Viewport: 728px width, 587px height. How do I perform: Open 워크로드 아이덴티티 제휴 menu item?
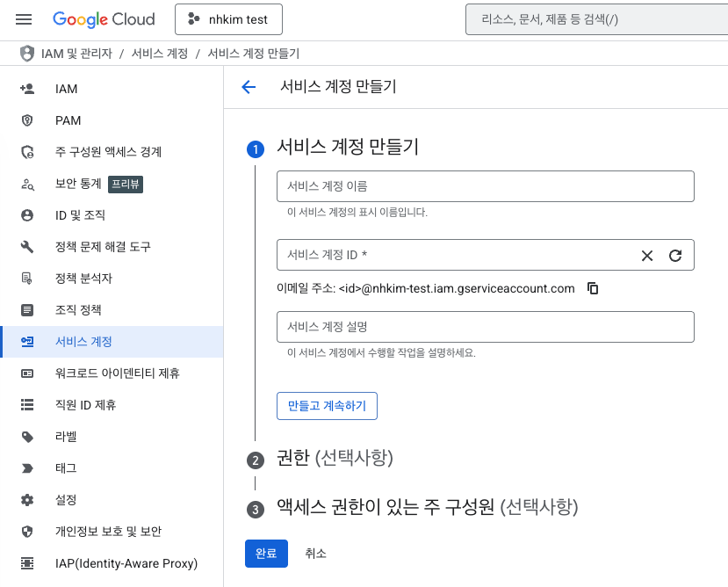[117, 373]
